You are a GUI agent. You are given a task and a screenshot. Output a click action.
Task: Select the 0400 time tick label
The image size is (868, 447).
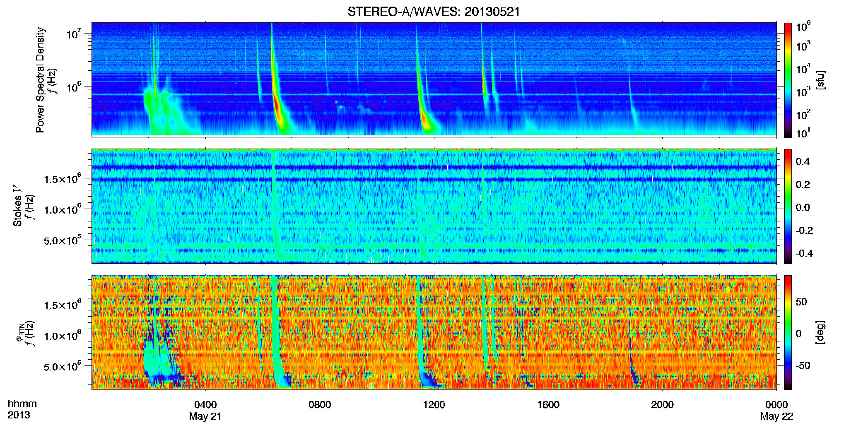point(205,404)
